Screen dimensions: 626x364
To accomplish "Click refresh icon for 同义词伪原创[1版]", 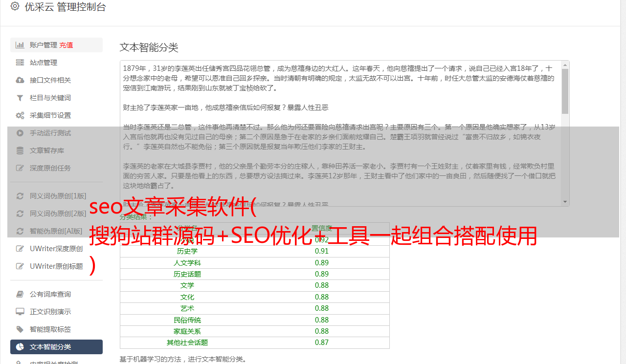I will pyautogui.click(x=20, y=196).
